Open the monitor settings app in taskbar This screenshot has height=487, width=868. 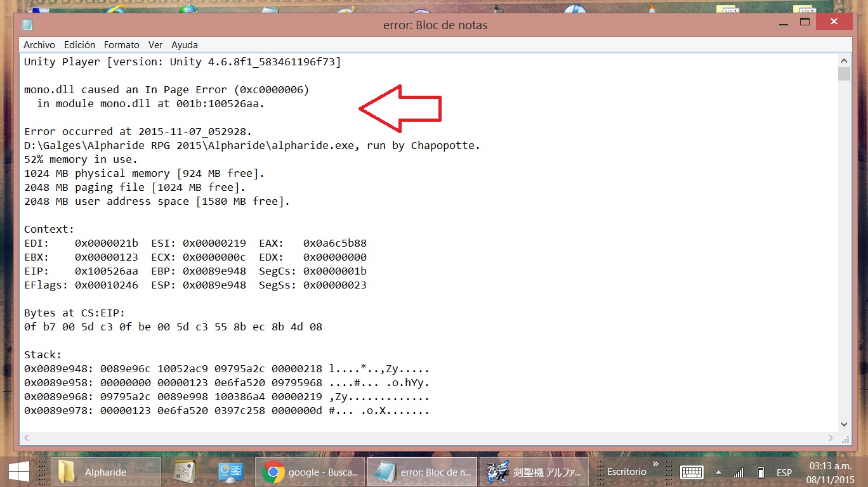(x=230, y=472)
